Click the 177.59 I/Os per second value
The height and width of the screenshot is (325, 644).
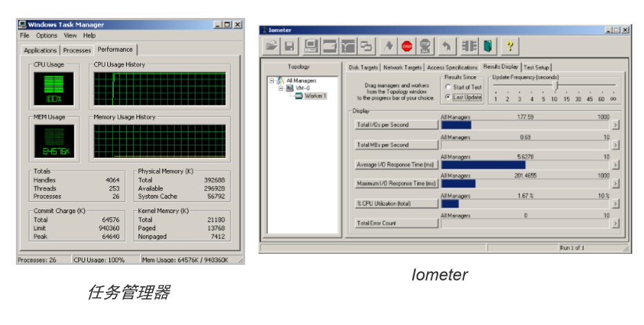526,117
